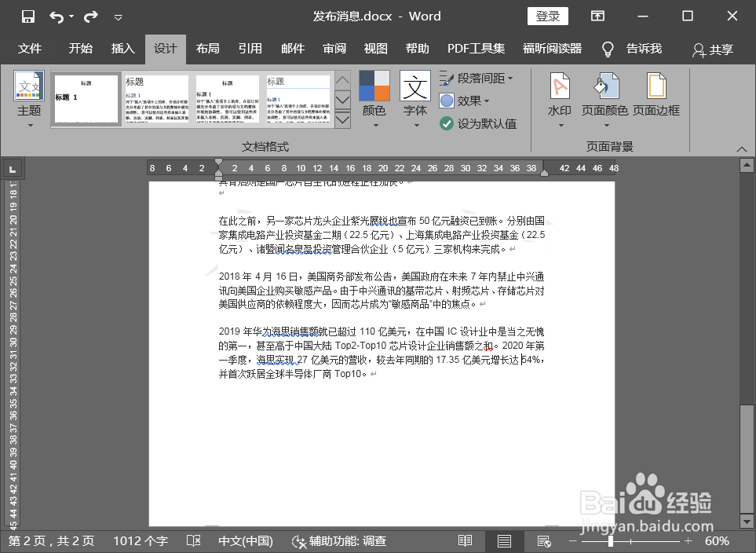Open the 效果 effects dropdown

click(x=464, y=101)
